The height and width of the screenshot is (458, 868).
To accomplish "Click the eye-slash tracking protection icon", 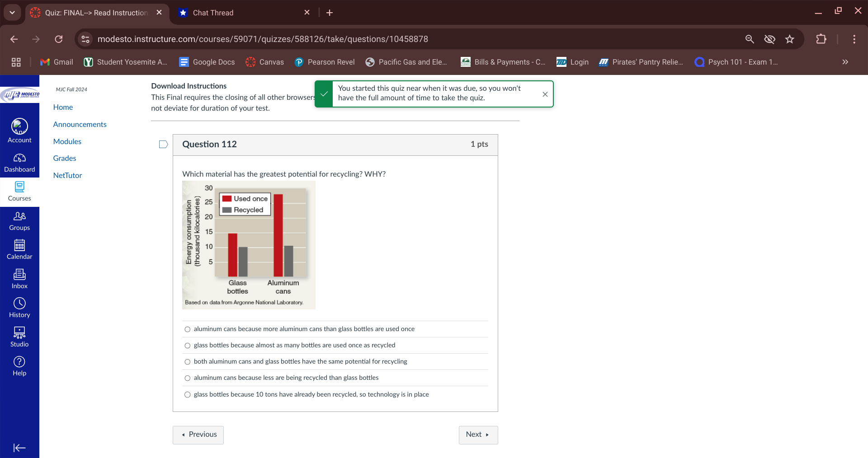I will coord(769,39).
